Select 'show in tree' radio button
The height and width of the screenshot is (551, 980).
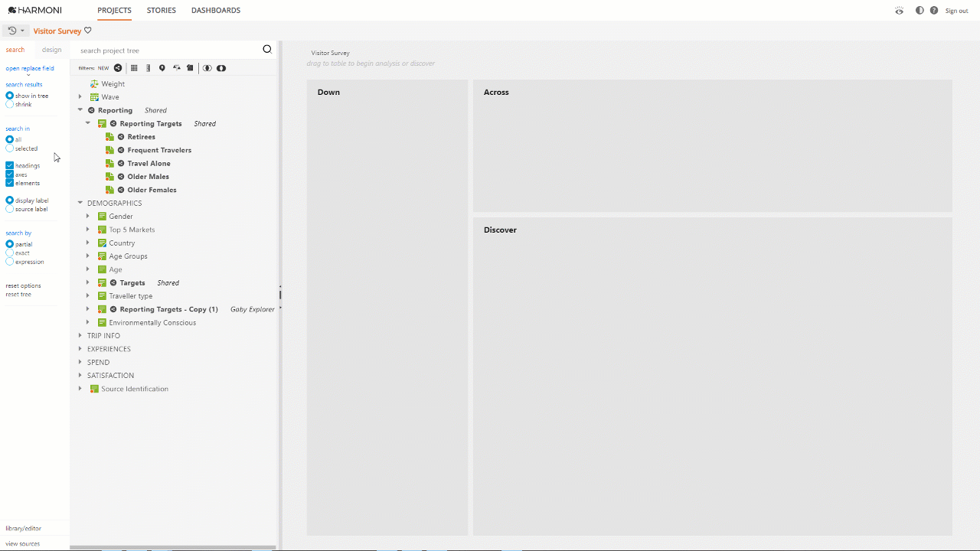pos(10,96)
